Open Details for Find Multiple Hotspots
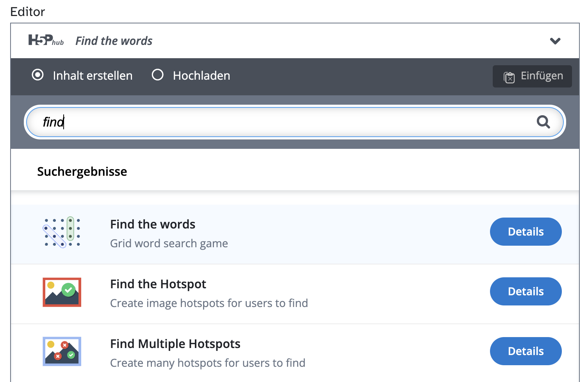The image size is (588, 382). [526, 351]
